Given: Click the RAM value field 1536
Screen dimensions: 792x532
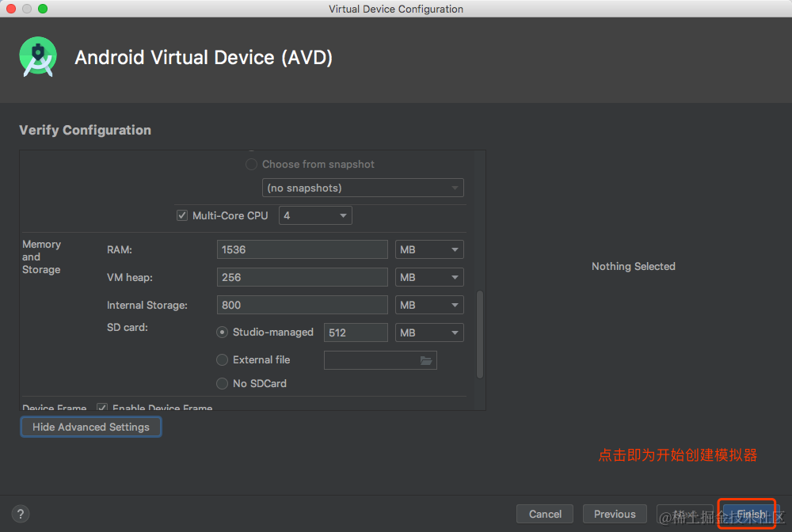Looking at the screenshot, I should coord(302,249).
